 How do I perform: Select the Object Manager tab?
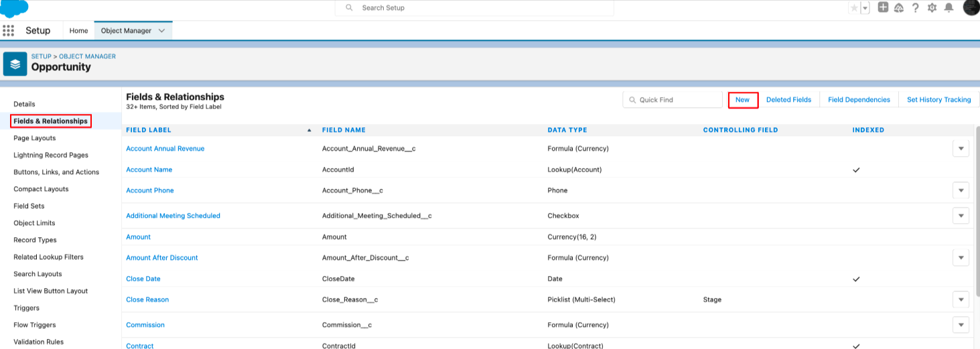[x=126, y=31]
